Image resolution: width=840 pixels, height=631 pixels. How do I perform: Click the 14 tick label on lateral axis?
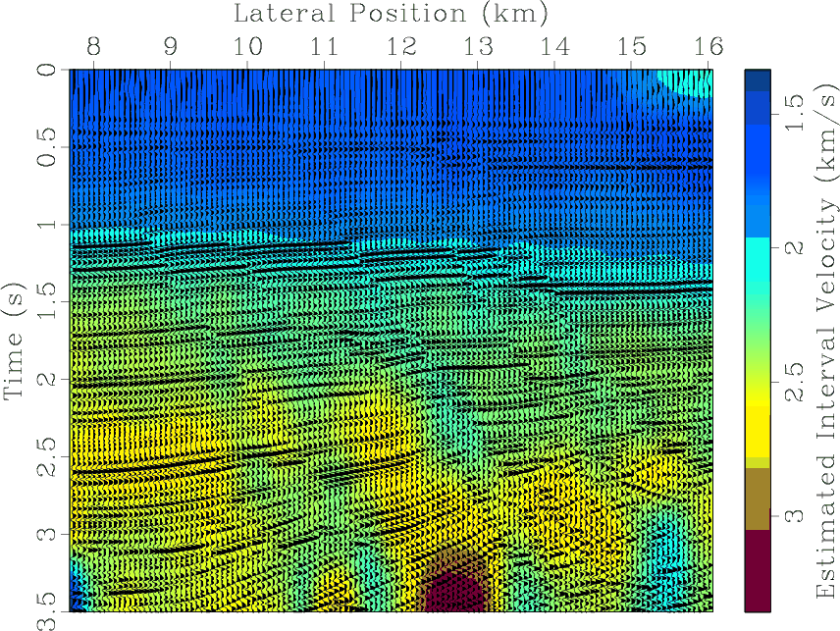[554, 47]
